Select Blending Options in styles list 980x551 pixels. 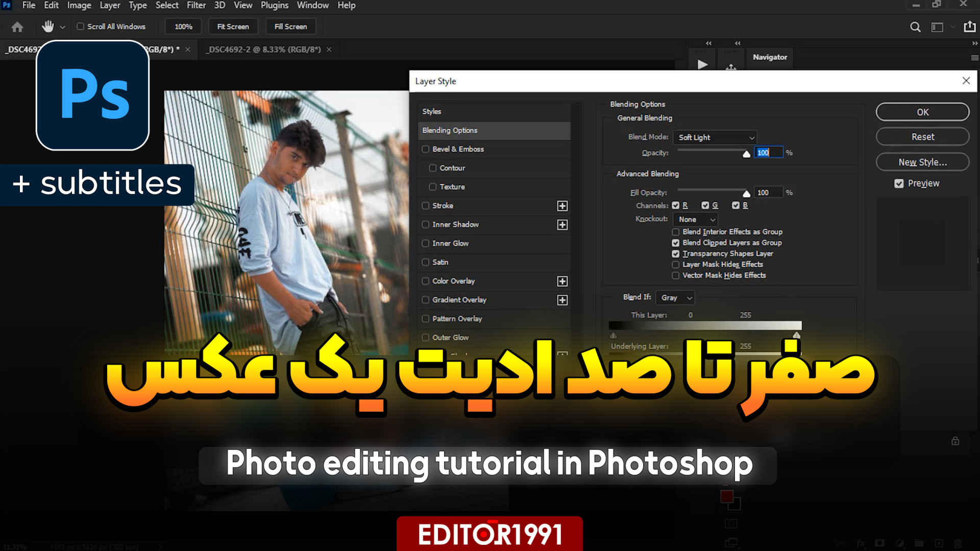[x=494, y=131]
